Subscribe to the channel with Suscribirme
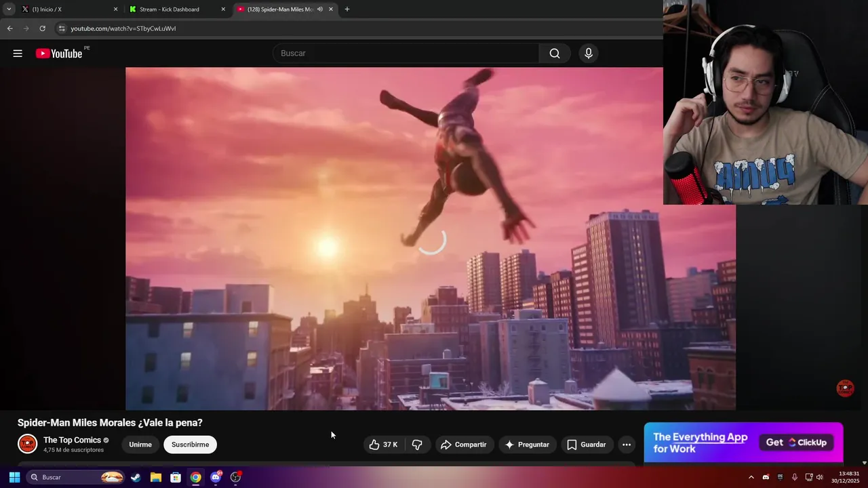Viewport: 868px width, 488px height. coord(190,445)
